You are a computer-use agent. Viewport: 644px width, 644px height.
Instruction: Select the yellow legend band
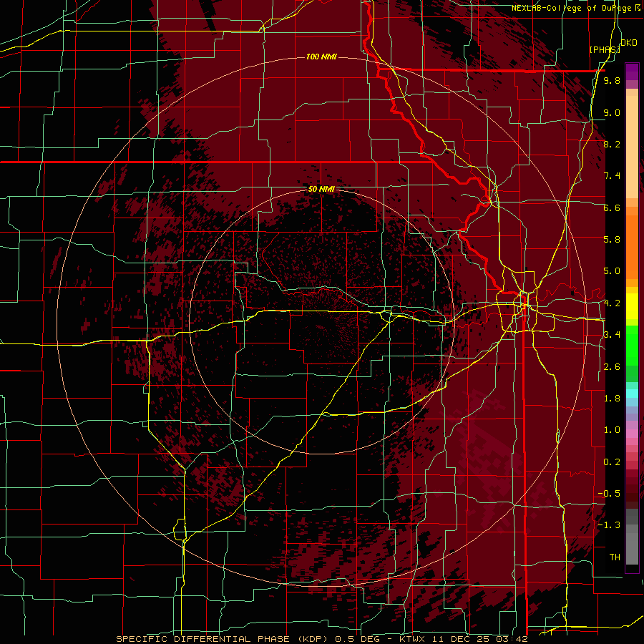[x=632, y=306]
